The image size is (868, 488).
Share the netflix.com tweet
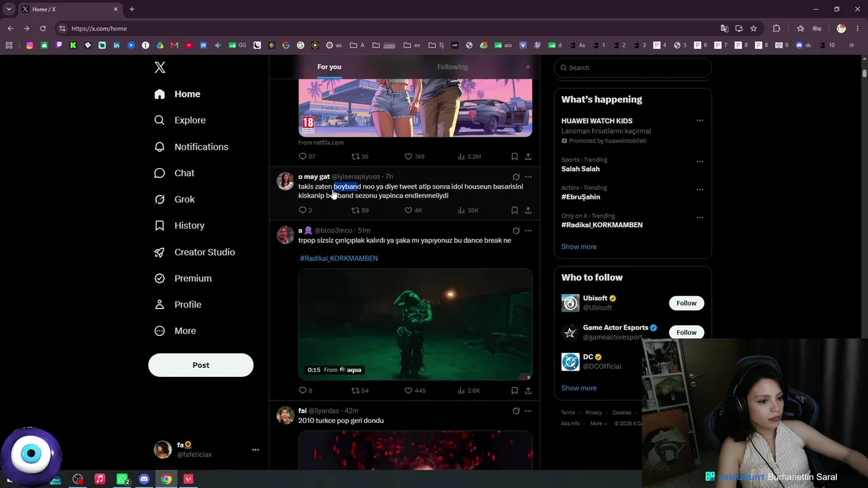(528, 157)
